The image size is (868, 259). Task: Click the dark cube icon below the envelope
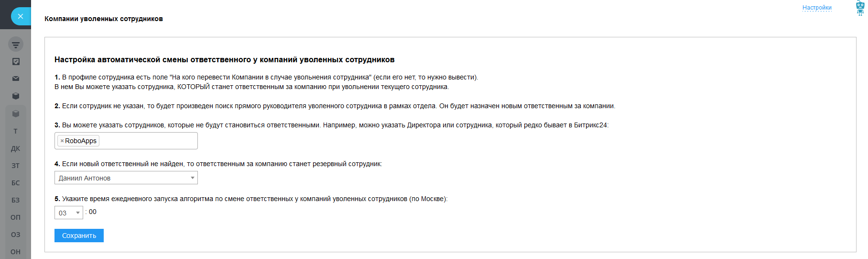click(16, 96)
